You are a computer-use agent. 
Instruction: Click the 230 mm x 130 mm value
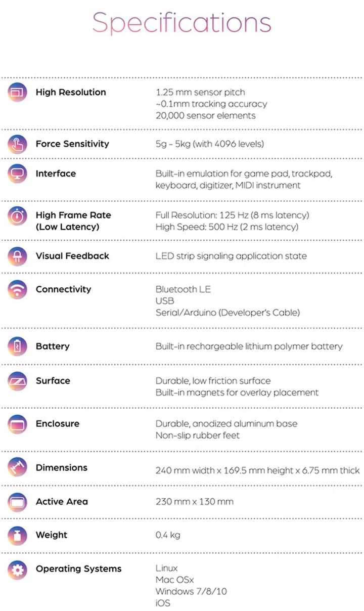point(195,502)
